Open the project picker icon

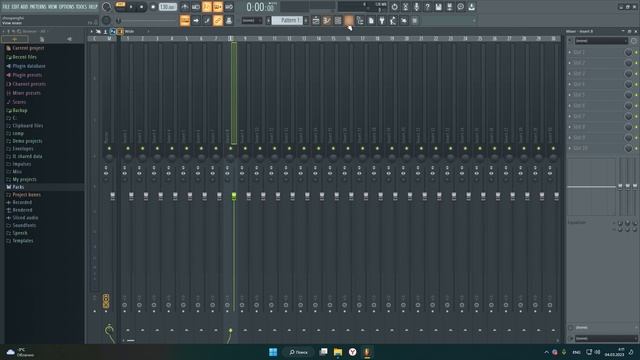coord(371,20)
